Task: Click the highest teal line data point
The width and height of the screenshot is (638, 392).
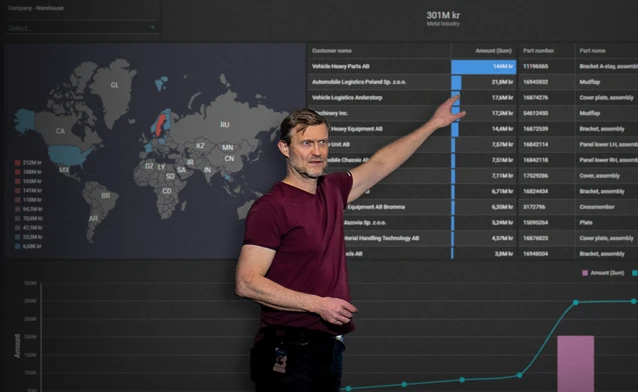Action: 633,301
